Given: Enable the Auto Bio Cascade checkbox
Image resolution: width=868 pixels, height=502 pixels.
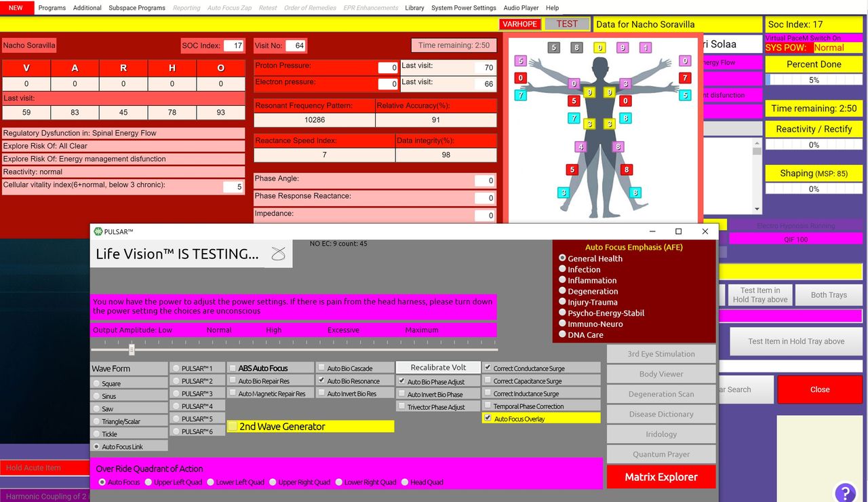Looking at the screenshot, I should pyautogui.click(x=321, y=368).
